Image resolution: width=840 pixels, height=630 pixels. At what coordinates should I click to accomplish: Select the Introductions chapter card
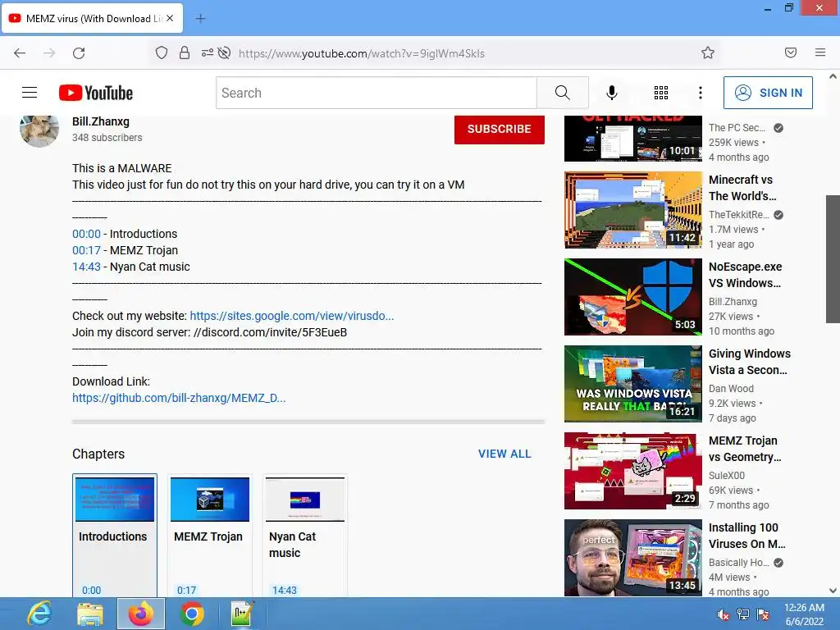pyautogui.click(x=115, y=535)
